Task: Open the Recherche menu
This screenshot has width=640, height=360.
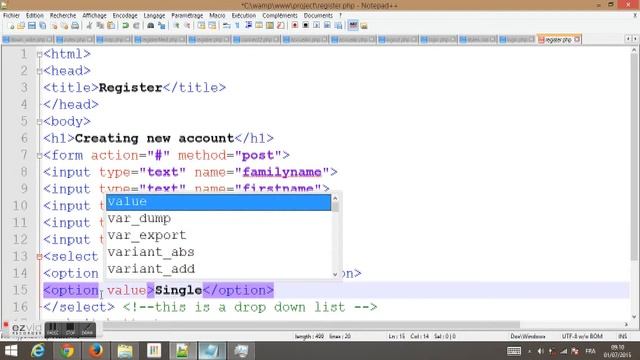Action: (63, 16)
